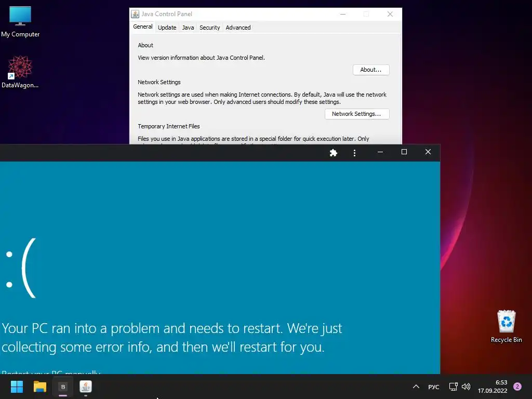Click the Java icon in Control Panel title bar
Image resolution: width=532 pixels, height=399 pixels.
[135, 14]
